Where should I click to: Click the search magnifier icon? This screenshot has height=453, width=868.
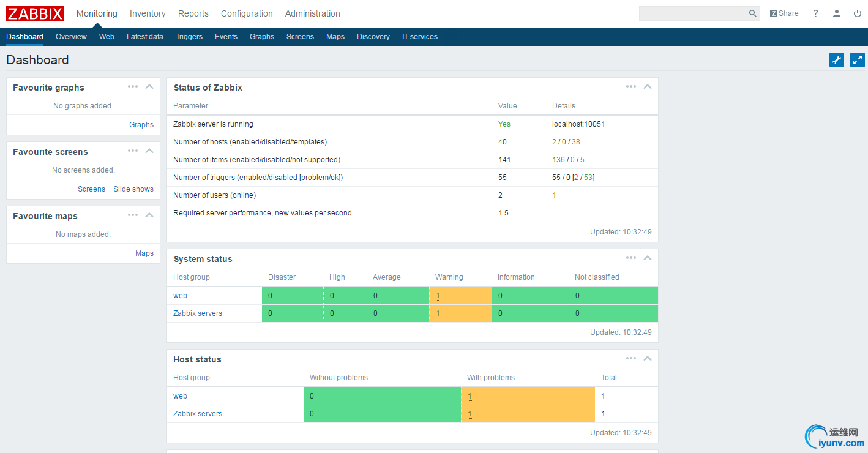pos(752,13)
